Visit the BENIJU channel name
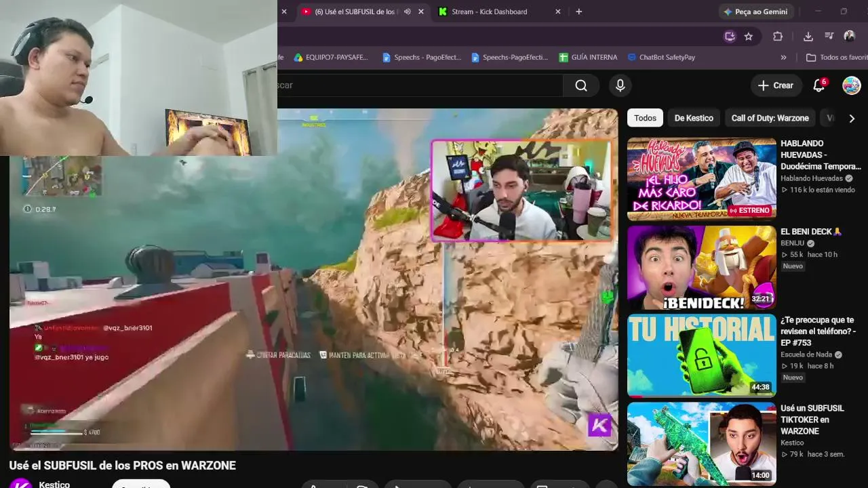Screen dimensions: 868x488 tap(793, 243)
